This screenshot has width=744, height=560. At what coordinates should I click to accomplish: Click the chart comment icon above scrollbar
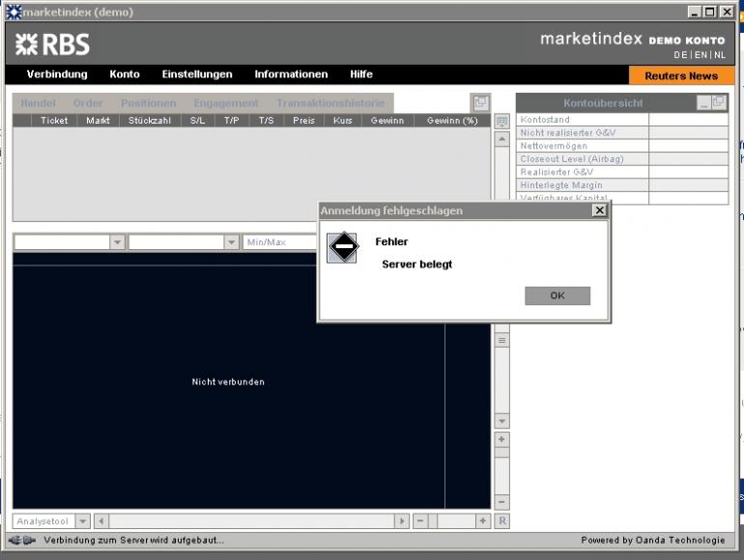502,122
